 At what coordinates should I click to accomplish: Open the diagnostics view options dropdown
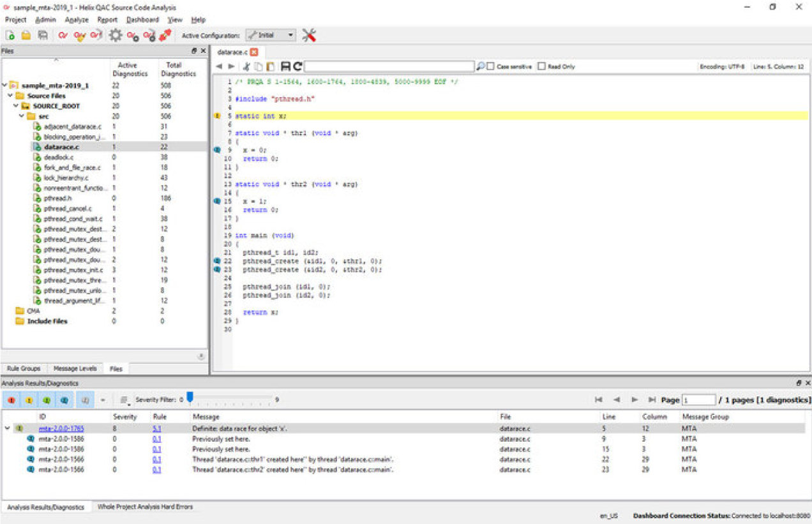pos(124,400)
